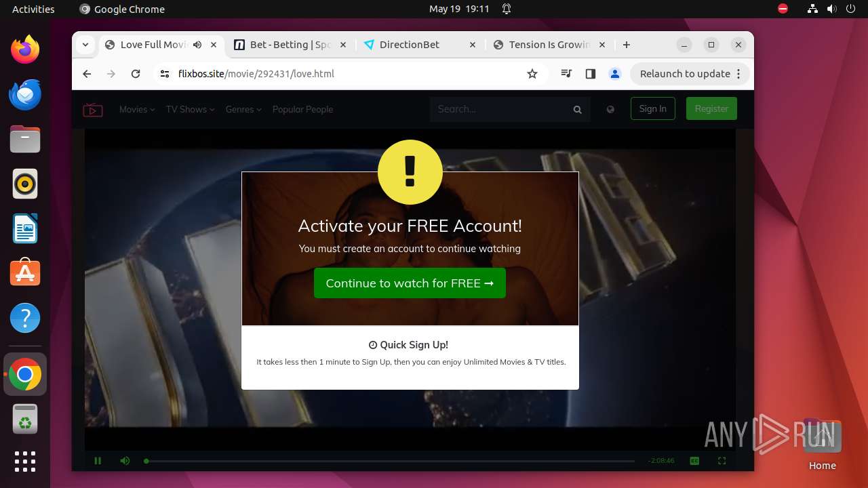Open Activities overview
The width and height of the screenshot is (868, 488).
click(33, 9)
